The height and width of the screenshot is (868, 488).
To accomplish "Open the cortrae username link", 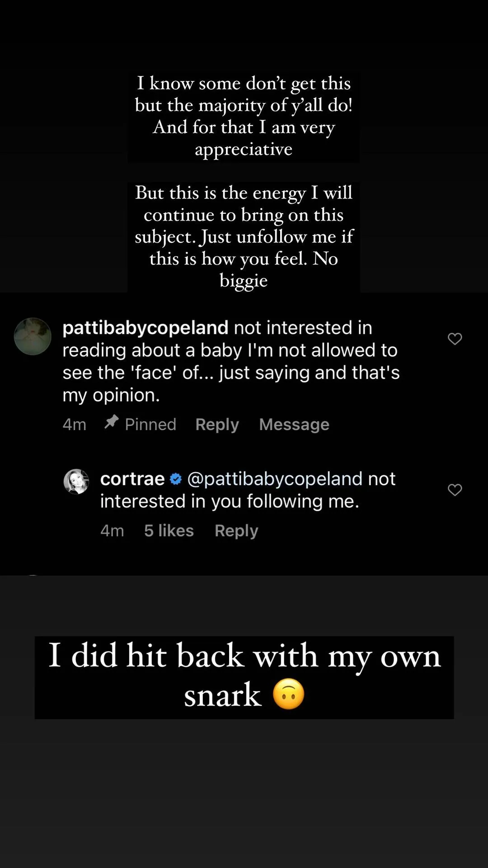I will click(132, 479).
